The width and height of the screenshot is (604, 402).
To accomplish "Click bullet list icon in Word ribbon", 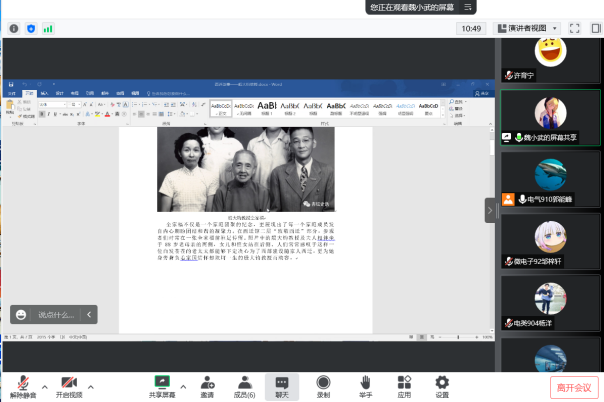I will click(x=135, y=104).
